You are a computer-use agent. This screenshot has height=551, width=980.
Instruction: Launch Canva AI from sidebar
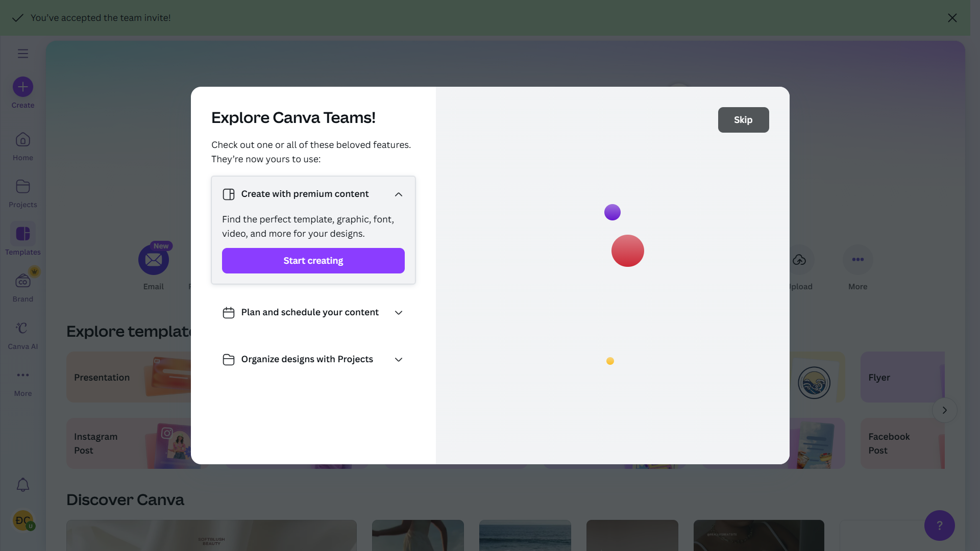[23, 329]
